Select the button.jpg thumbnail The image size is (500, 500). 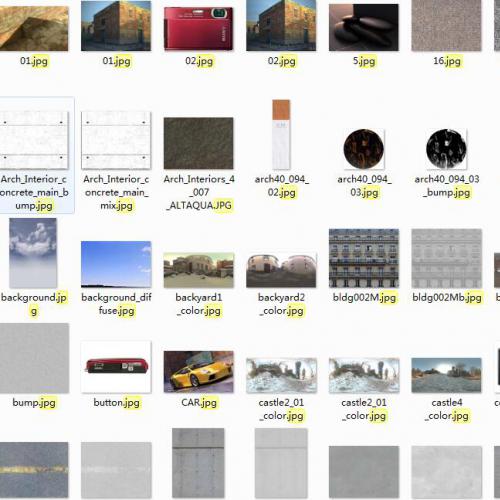pyautogui.click(x=116, y=367)
